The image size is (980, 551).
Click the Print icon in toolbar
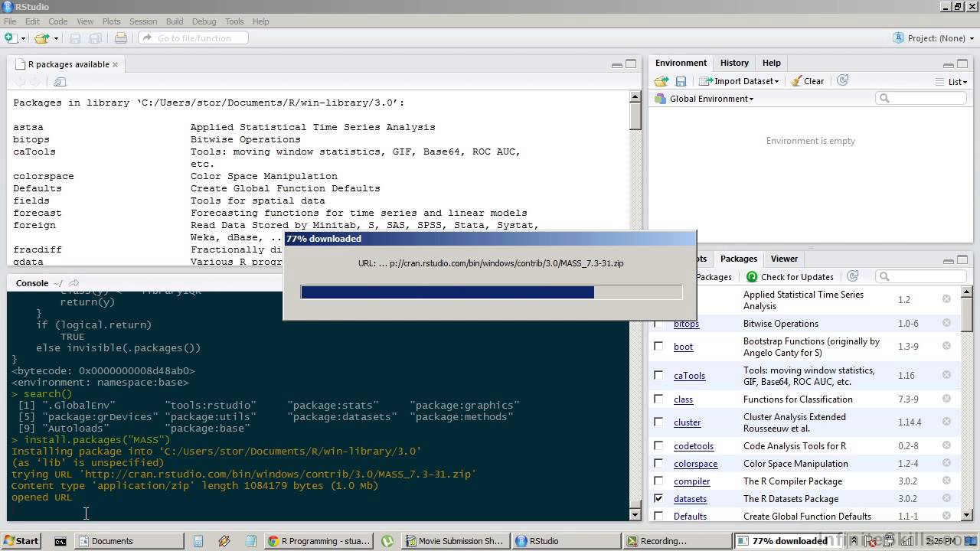point(121,37)
